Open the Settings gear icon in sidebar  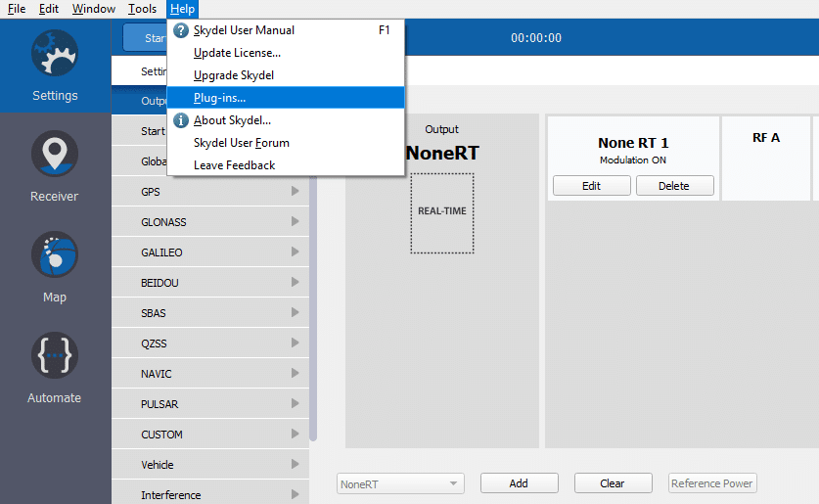point(55,53)
